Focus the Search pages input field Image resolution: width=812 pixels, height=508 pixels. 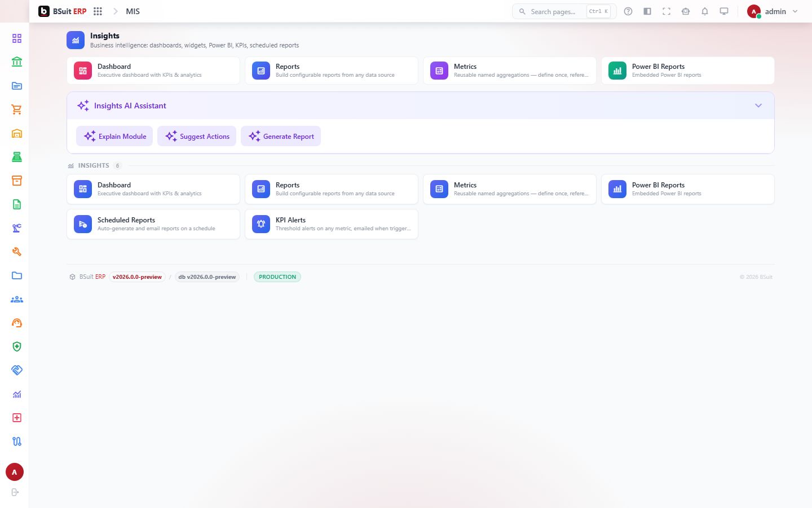(x=564, y=11)
